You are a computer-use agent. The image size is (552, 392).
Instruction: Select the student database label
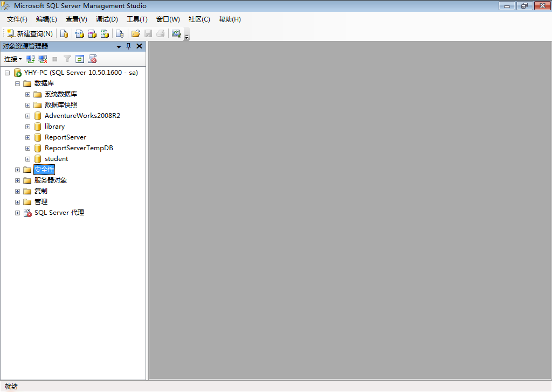56,159
